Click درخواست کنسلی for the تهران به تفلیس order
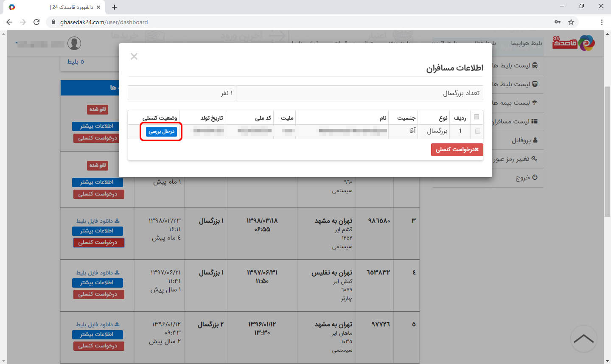 pyautogui.click(x=98, y=294)
